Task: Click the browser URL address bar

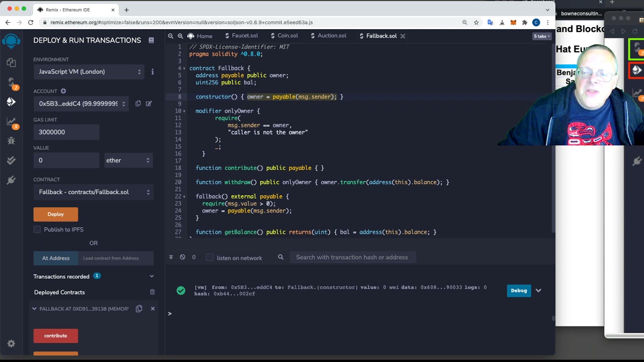Action: pyautogui.click(x=252, y=23)
